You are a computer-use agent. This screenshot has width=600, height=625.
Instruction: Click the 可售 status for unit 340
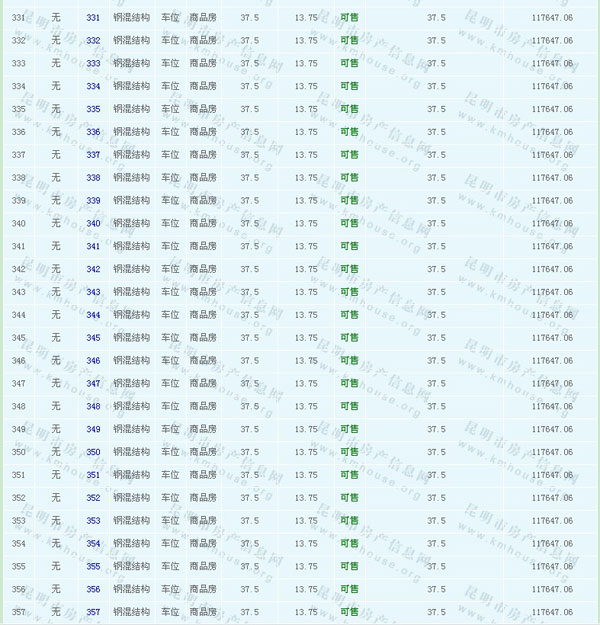pyautogui.click(x=349, y=223)
